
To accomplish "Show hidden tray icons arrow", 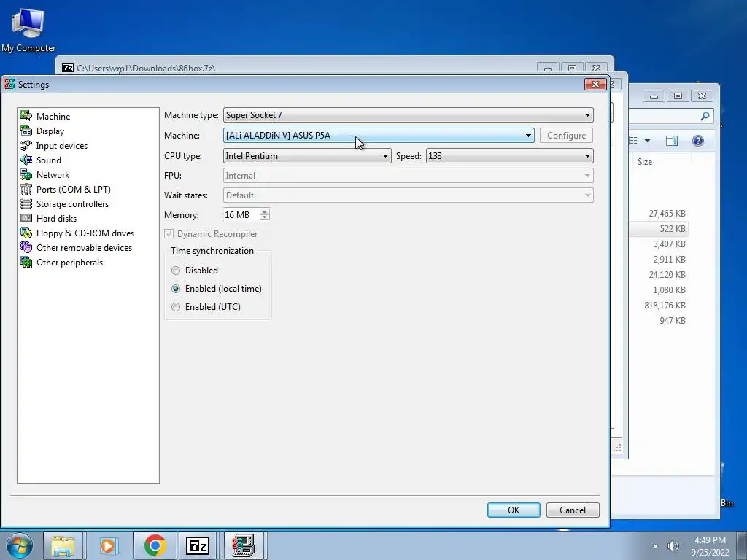I will [655, 546].
